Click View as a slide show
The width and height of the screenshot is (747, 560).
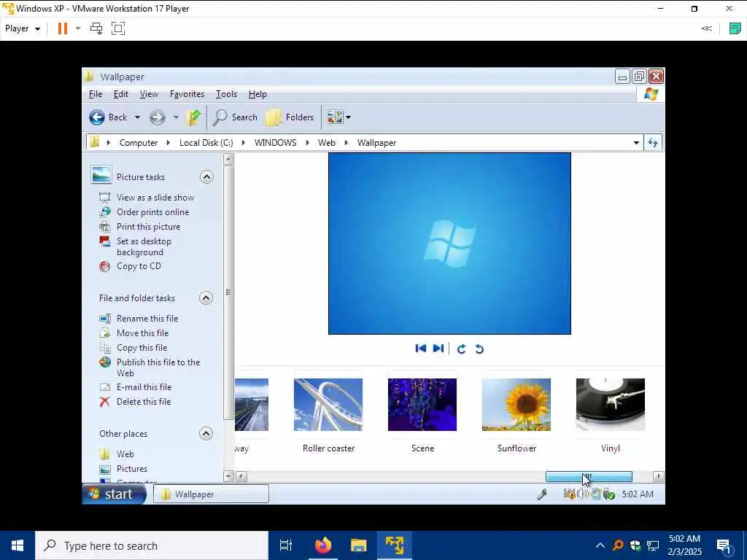(155, 198)
